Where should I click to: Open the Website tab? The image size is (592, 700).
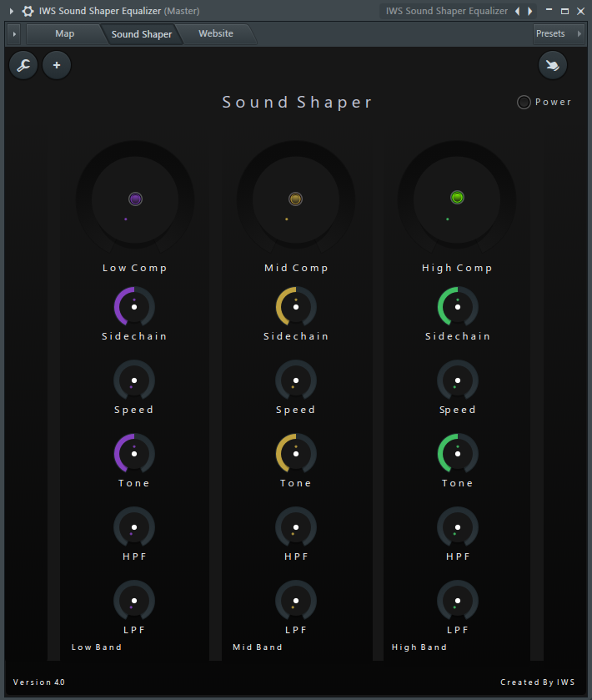pyautogui.click(x=216, y=34)
